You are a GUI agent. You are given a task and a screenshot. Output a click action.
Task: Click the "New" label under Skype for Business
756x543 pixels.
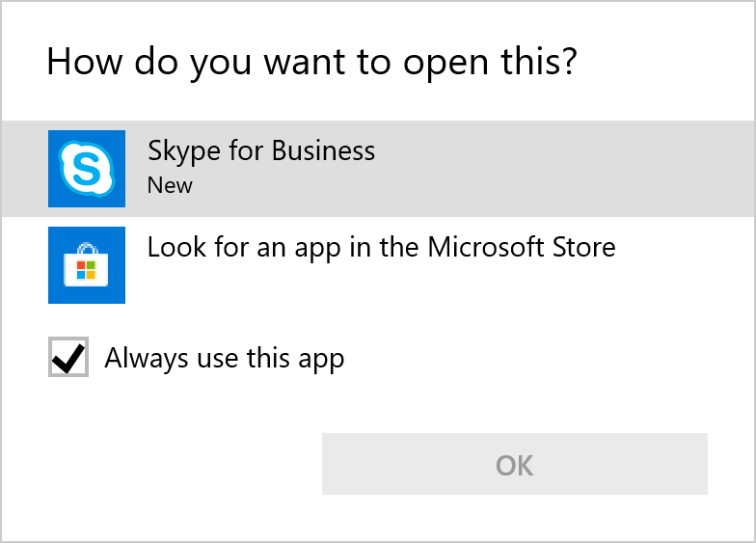[170, 185]
